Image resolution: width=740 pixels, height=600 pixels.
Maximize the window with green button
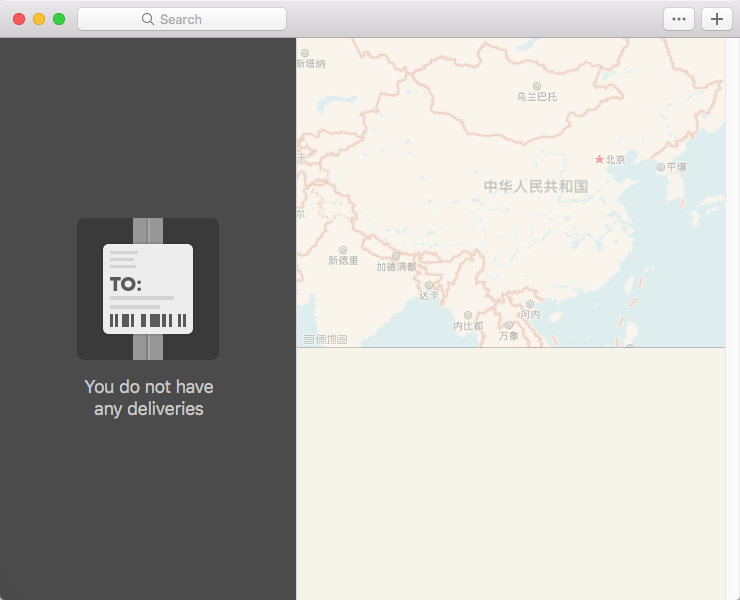pos(59,19)
